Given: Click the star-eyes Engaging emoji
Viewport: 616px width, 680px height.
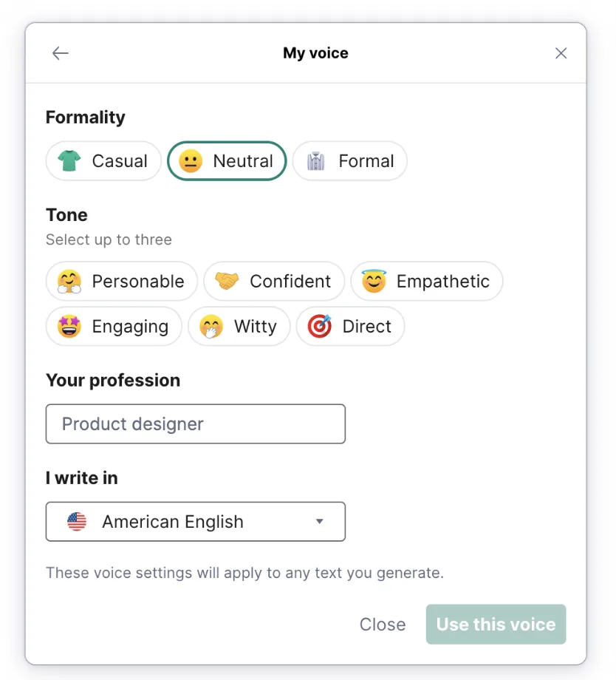Looking at the screenshot, I should 69,327.
